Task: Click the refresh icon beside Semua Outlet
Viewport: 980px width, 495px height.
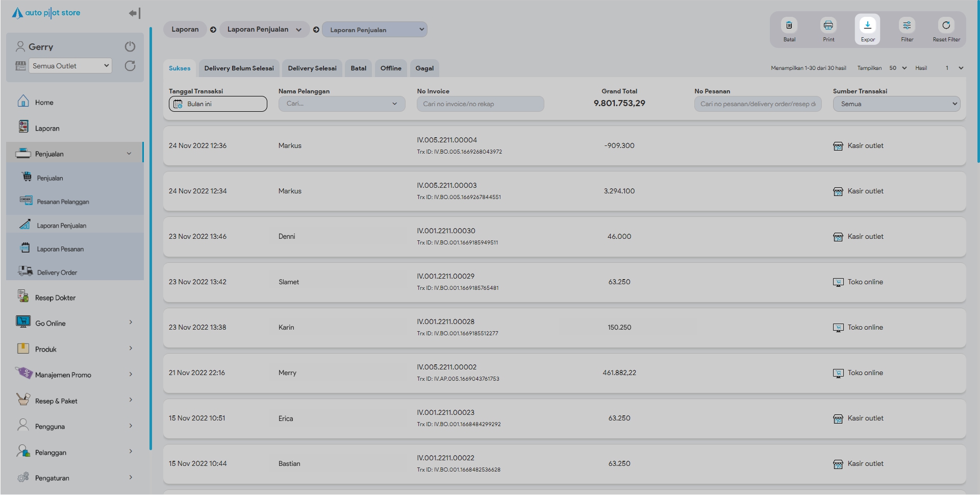Action: click(x=130, y=66)
